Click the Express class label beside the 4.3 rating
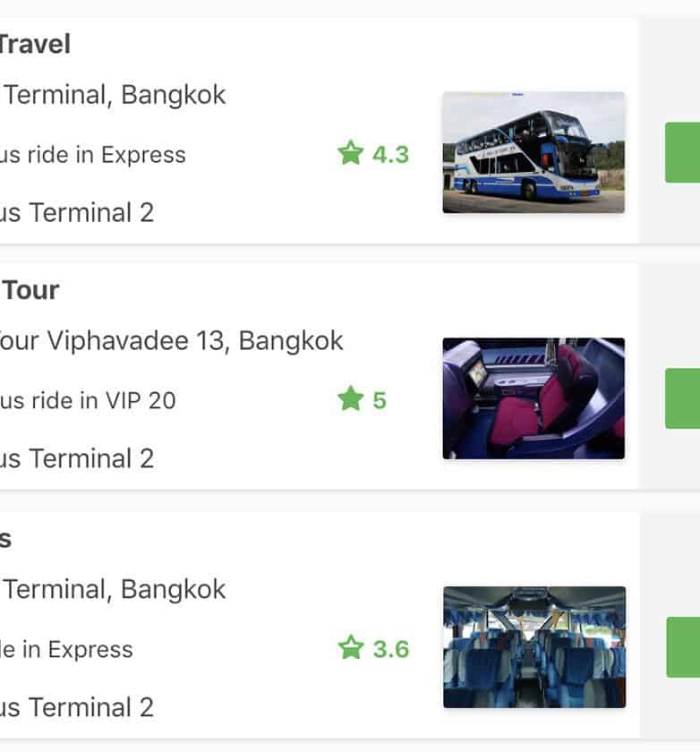This screenshot has height=752, width=700. pyautogui.click(x=93, y=155)
